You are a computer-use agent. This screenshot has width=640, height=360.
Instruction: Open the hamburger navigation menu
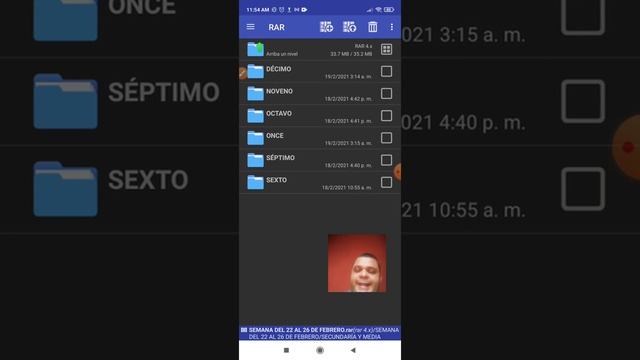click(x=251, y=27)
